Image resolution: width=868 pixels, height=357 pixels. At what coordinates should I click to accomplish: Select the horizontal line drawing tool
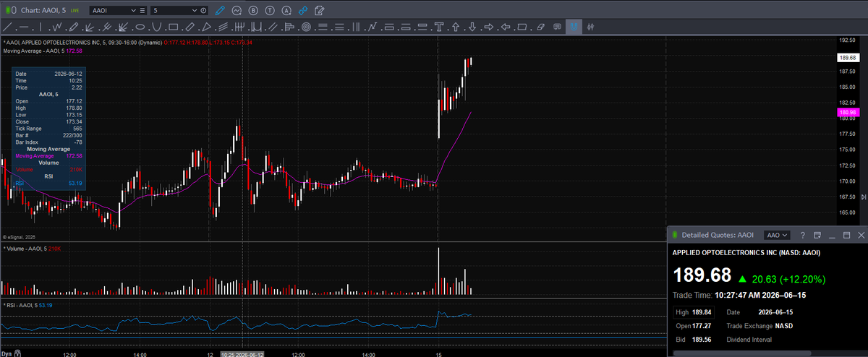click(24, 27)
